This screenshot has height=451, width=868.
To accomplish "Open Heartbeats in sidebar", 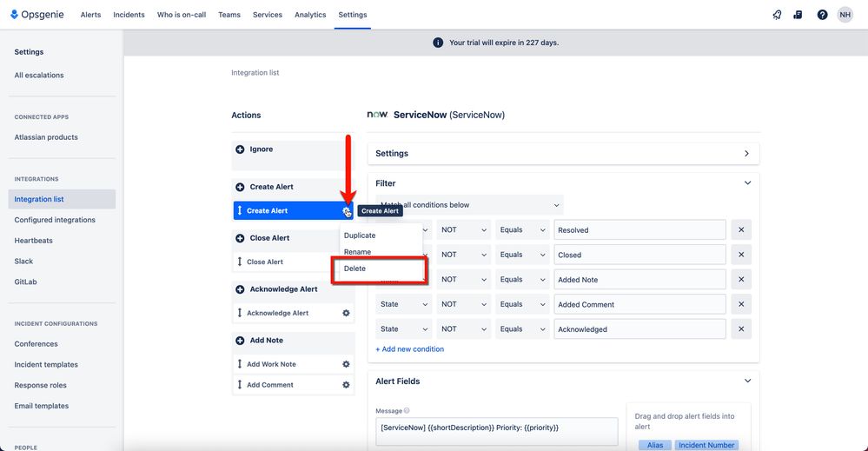I will [33, 241].
